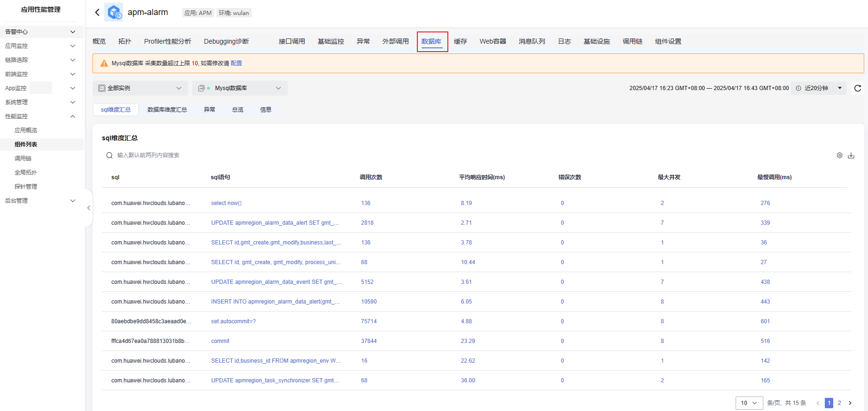Viewport: 868px width, 411px height.
Task: Click the search magnifier icon
Action: pos(109,155)
